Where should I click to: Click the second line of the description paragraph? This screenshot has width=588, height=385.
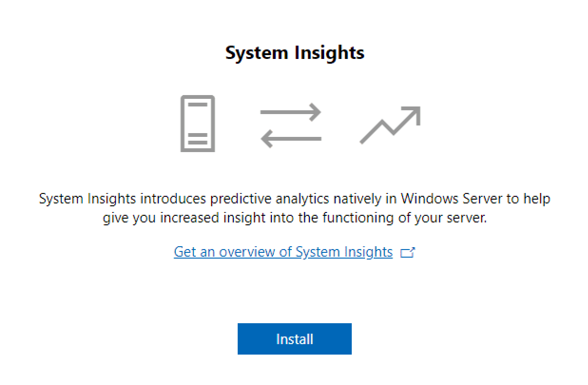click(x=294, y=218)
